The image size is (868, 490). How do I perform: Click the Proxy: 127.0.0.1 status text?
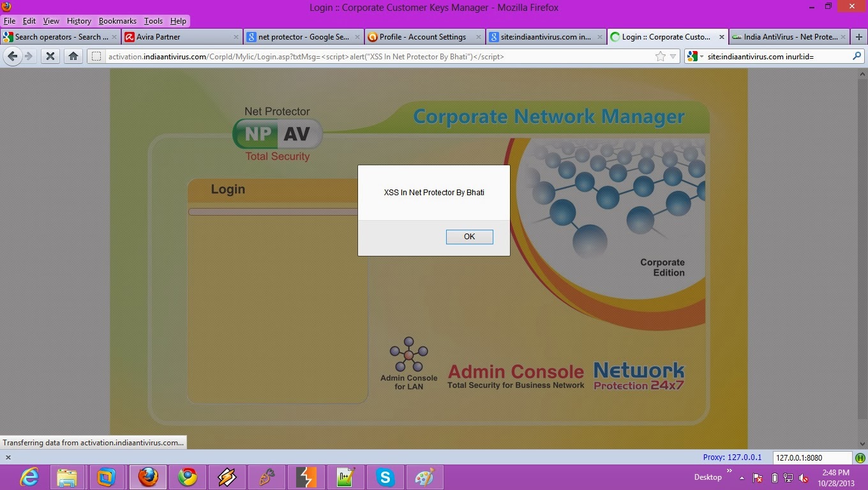[x=732, y=457]
